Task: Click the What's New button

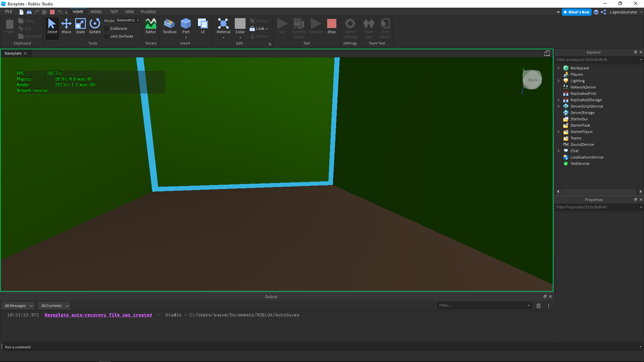Action: (576, 12)
